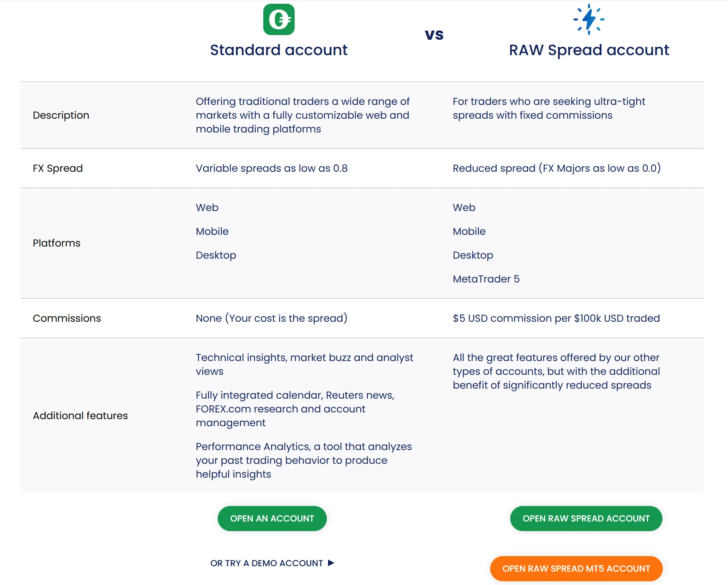Viewport: 728px width, 585px height.
Task: Click 'Reduced spread (FX Majors as low as 0.0)'
Action: (x=557, y=168)
